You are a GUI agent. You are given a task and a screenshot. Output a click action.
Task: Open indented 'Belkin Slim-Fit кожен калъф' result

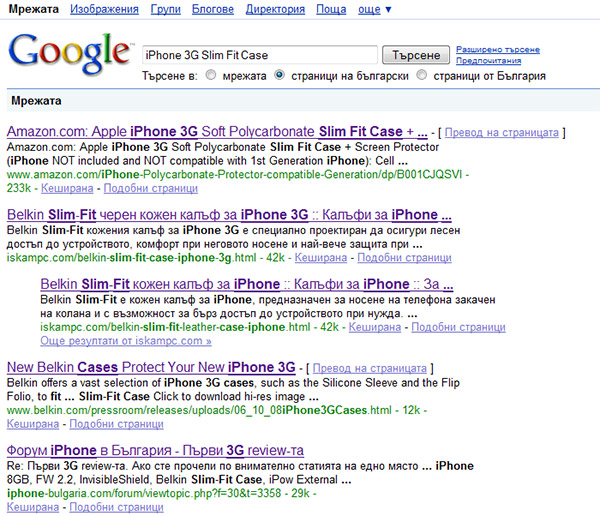pyautogui.click(x=247, y=284)
